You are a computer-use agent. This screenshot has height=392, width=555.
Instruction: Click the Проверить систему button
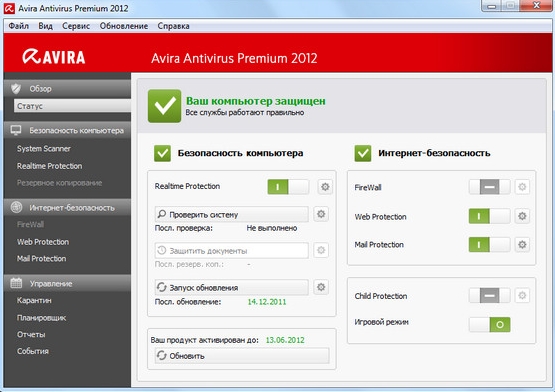tap(231, 214)
